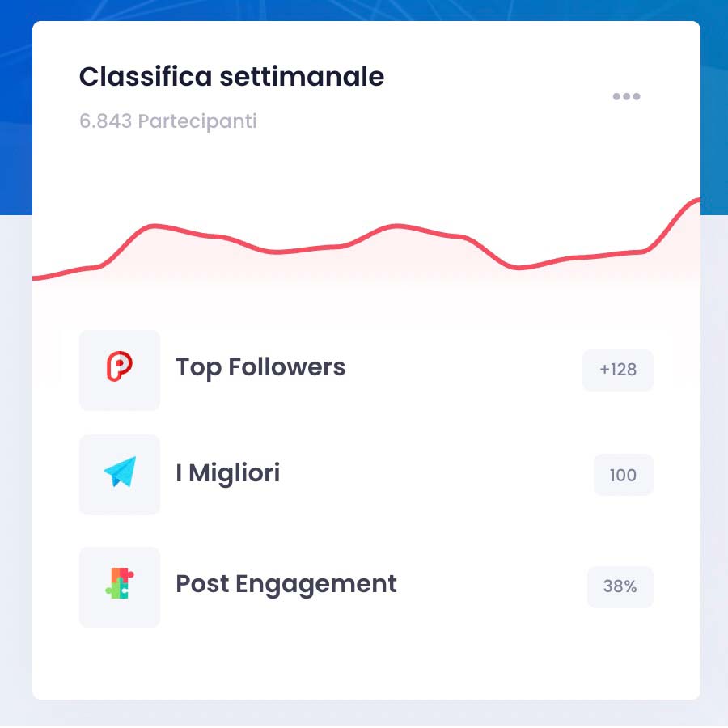This screenshot has height=728, width=728.
Task: Click the 6.843 Partecipanti subtitle
Action: tap(167, 121)
